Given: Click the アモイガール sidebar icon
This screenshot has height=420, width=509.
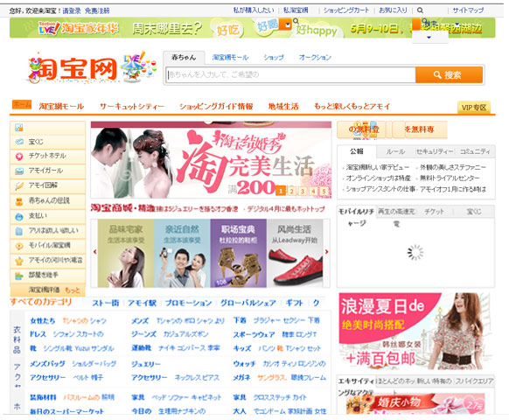Looking at the screenshot, I should tap(19, 171).
